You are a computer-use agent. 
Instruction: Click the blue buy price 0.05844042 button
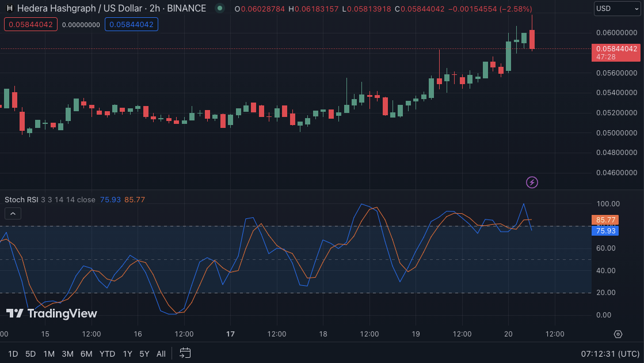click(x=131, y=24)
